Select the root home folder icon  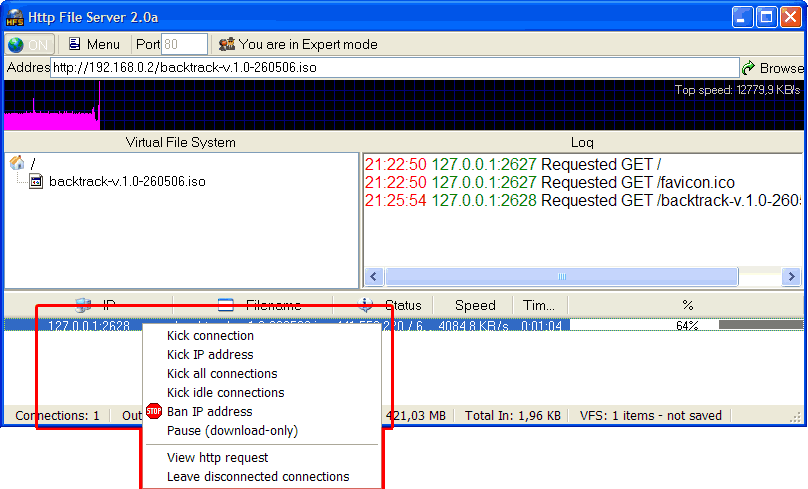click(16, 162)
